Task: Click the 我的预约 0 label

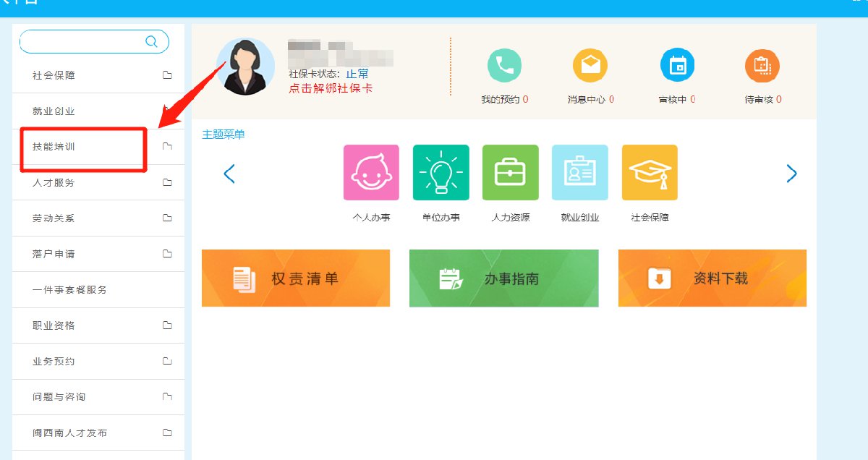Action: pyautogui.click(x=504, y=100)
